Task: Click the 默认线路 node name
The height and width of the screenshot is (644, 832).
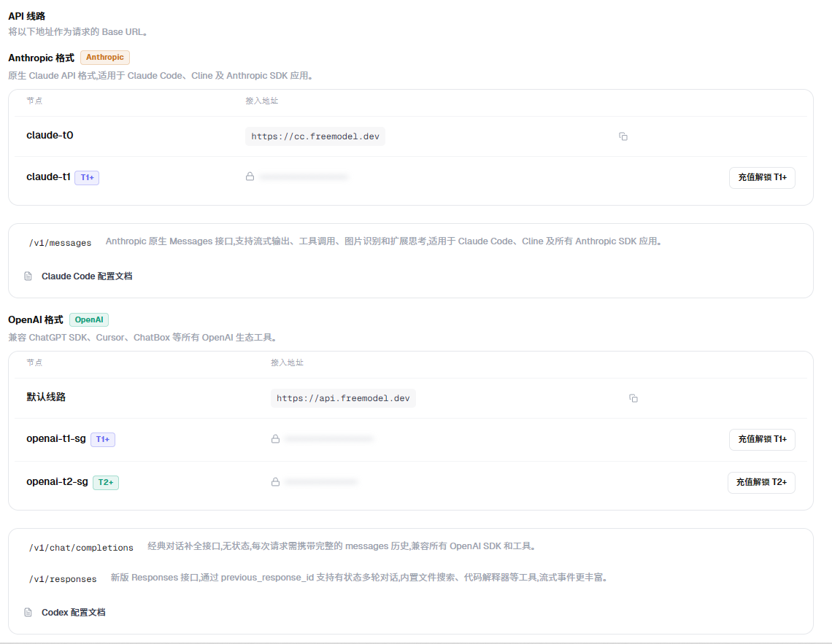Action: point(46,397)
